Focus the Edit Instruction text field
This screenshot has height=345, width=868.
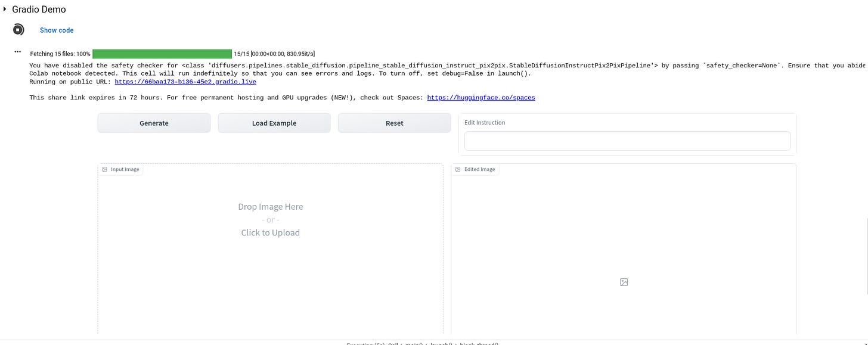click(x=627, y=141)
